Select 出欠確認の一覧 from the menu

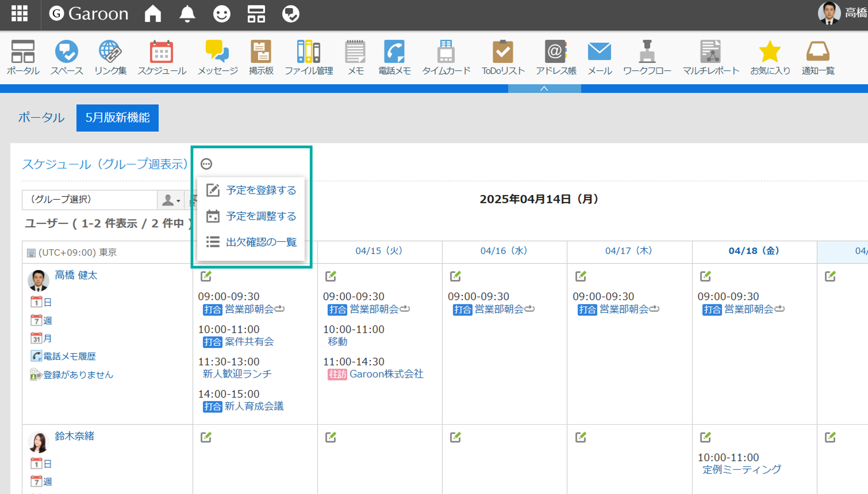click(251, 242)
